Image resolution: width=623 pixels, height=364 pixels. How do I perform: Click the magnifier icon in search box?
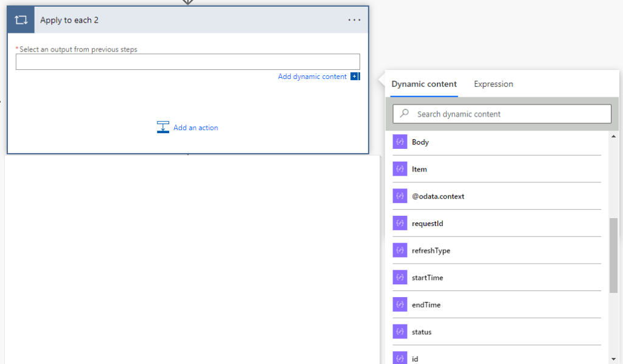pos(405,114)
